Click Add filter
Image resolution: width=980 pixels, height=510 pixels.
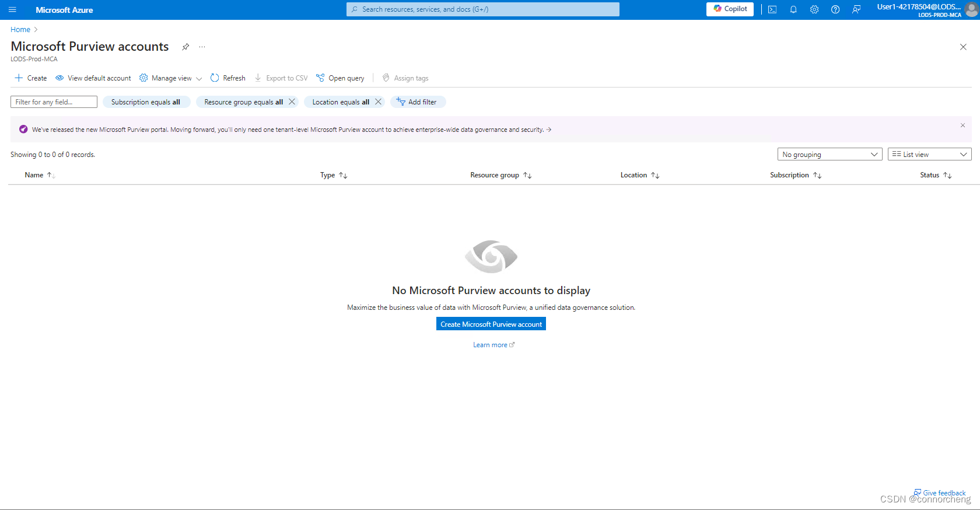pyautogui.click(x=418, y=102)
